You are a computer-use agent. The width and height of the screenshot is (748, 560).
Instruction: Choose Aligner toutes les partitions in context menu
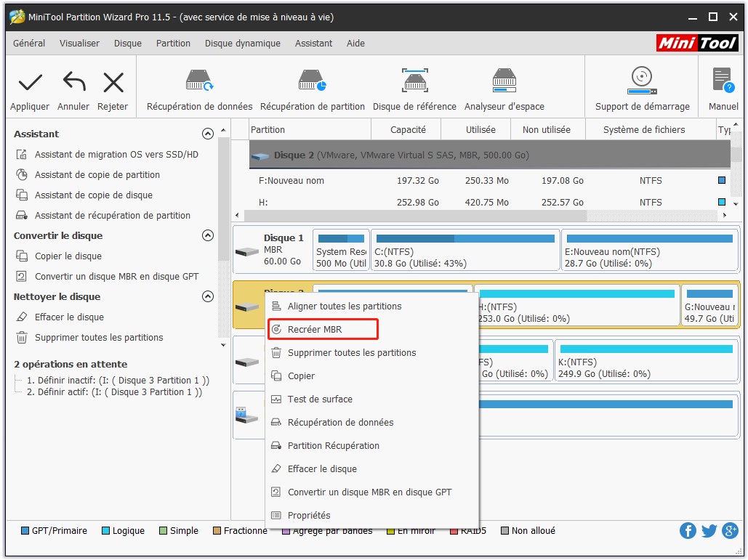[372, 307]
